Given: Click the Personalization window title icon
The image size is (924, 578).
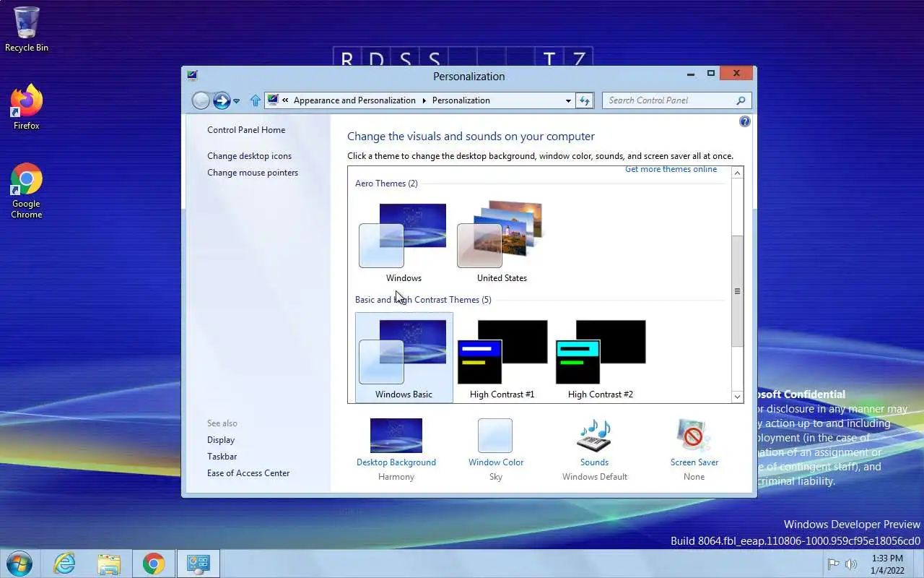Looking at the screenshot, I should click(192, 75).
